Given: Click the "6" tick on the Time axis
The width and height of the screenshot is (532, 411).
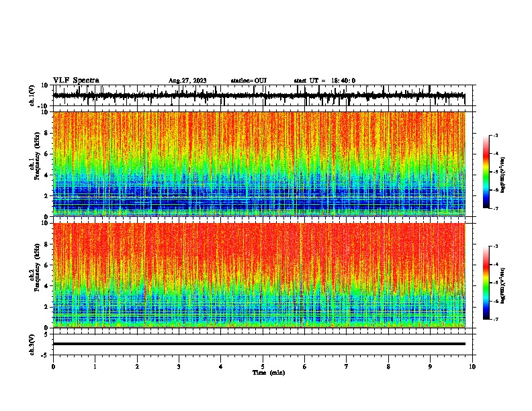Looking at the screenshot, I should coord(305,367).
